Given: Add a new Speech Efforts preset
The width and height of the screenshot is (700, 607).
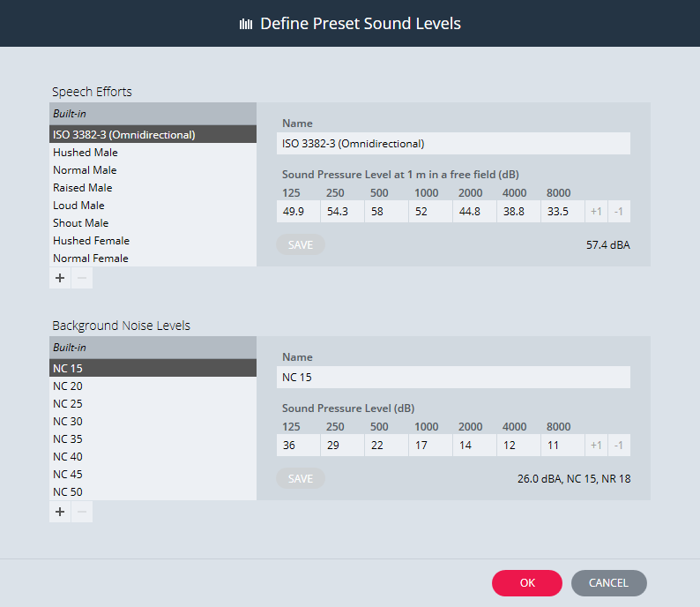Looking at the screenshot, I should tap(60, 278).
